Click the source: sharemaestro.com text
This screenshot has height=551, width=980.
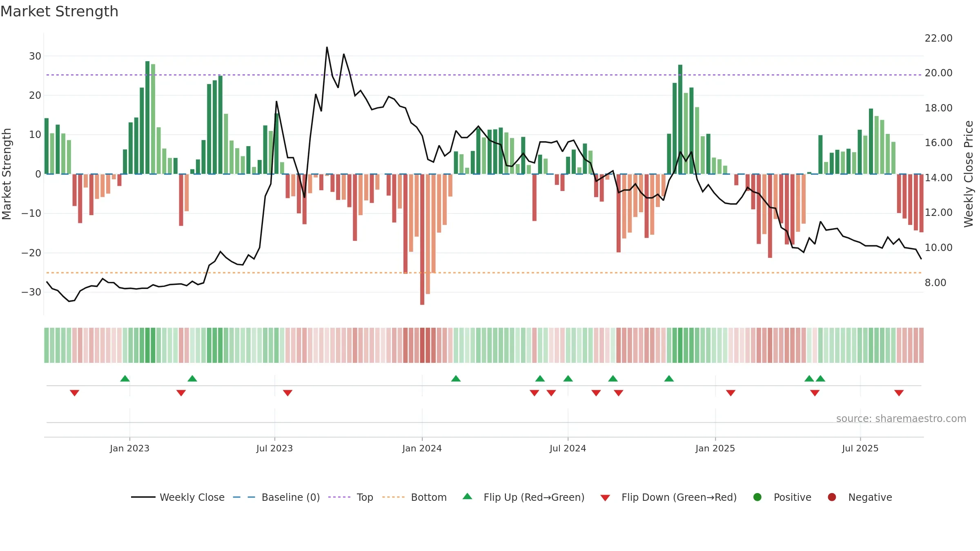pyautogui.click(x=901, y=418)
